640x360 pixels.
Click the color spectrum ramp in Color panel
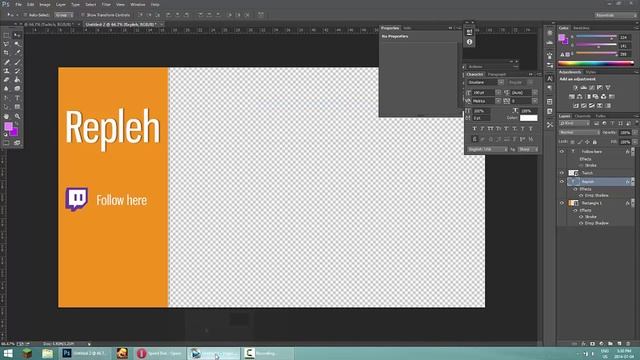(x=596, y=64)
